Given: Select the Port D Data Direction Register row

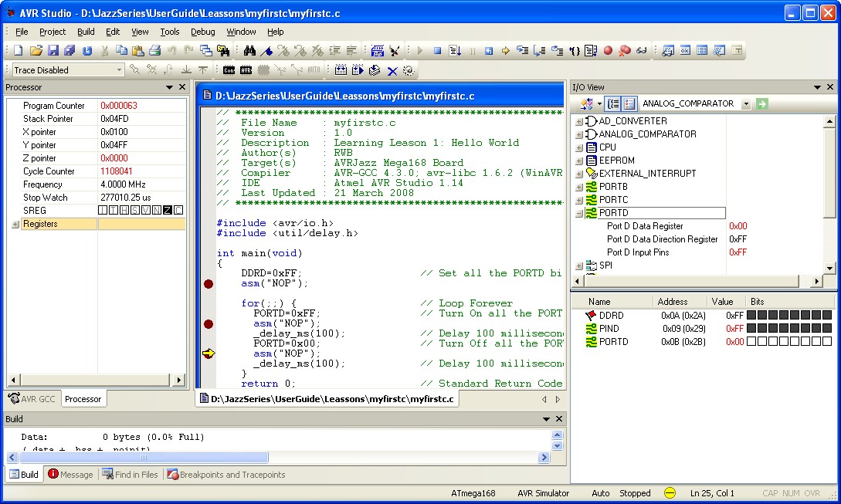Looking at the screenshot, I should coord(662,239).
